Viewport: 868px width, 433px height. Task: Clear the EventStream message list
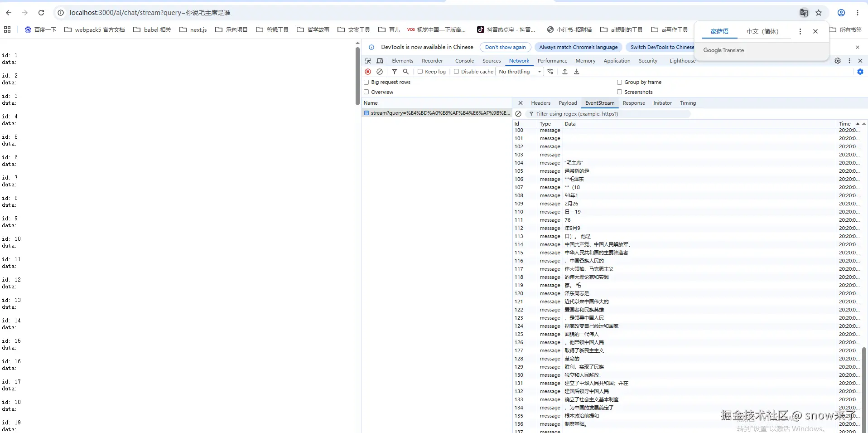(x=518, y=114)
